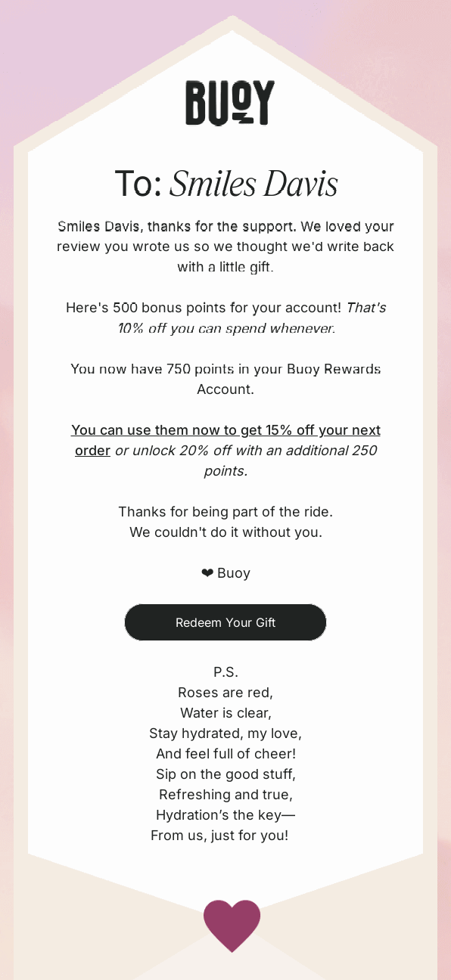Click the 'Hydration's the key—' line
Viewport: 451px width, 980px height.
click(225, 815)
